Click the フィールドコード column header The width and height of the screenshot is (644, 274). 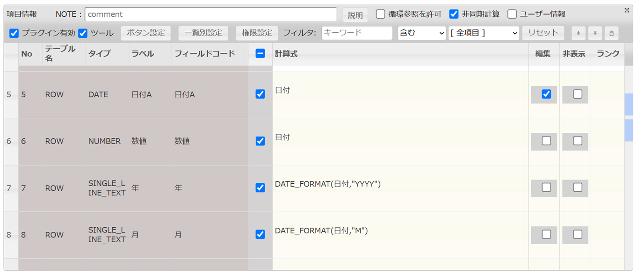tap(204, 54)
